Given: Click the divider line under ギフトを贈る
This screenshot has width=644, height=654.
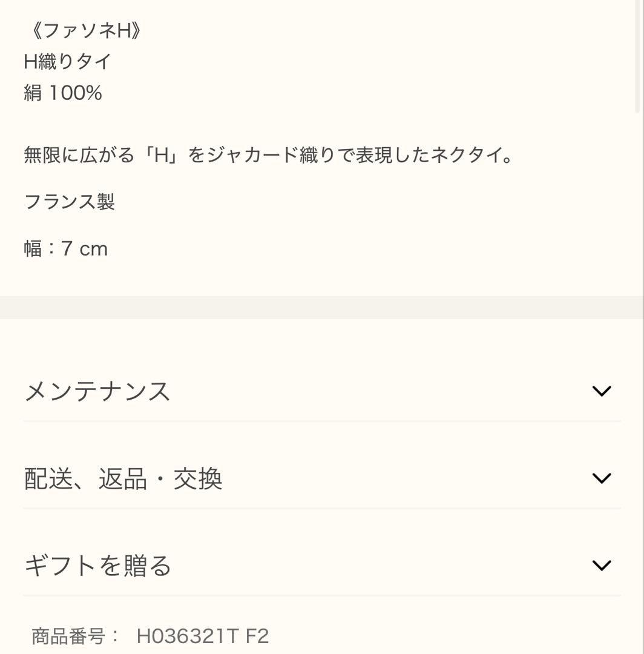Looking at the screenshot, I should (322, 595).
